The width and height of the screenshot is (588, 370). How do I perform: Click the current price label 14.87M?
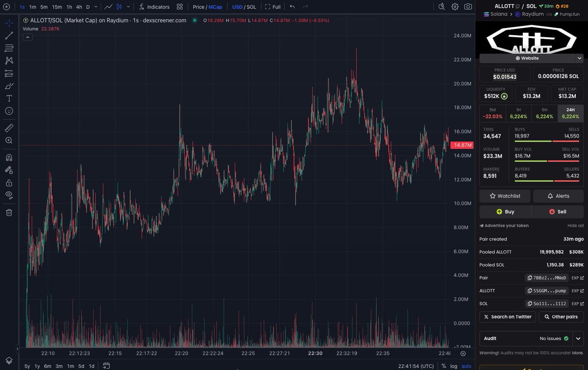click(463, 145)
